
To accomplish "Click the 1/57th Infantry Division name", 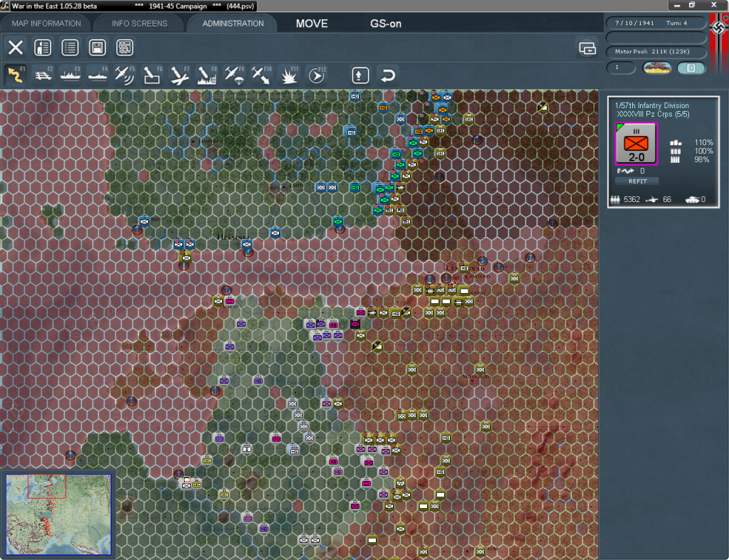I will [651, 105].
